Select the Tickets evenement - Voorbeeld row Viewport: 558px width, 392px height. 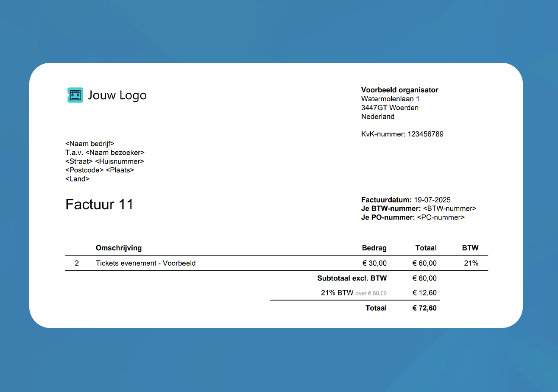tap(276, 263)
